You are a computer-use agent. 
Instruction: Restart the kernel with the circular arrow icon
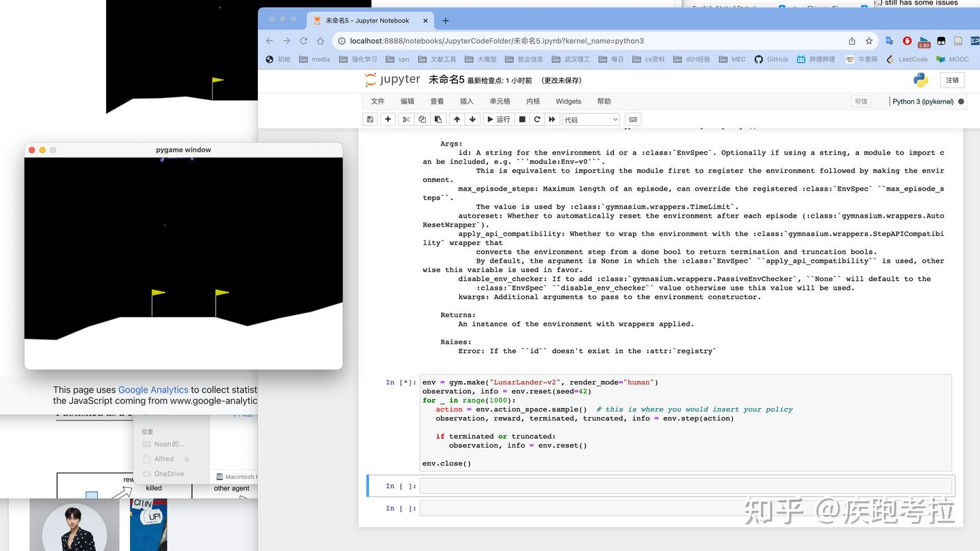tap(537, 120)
